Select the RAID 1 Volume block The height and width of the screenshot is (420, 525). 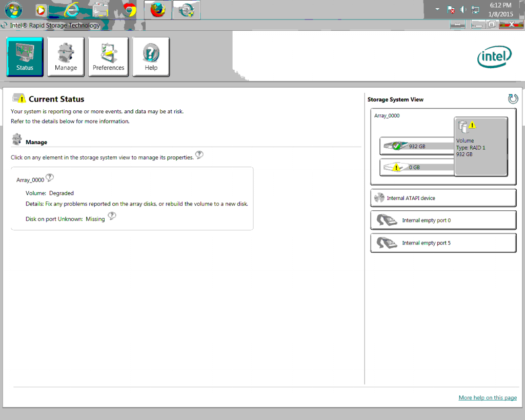click(481, 147)
